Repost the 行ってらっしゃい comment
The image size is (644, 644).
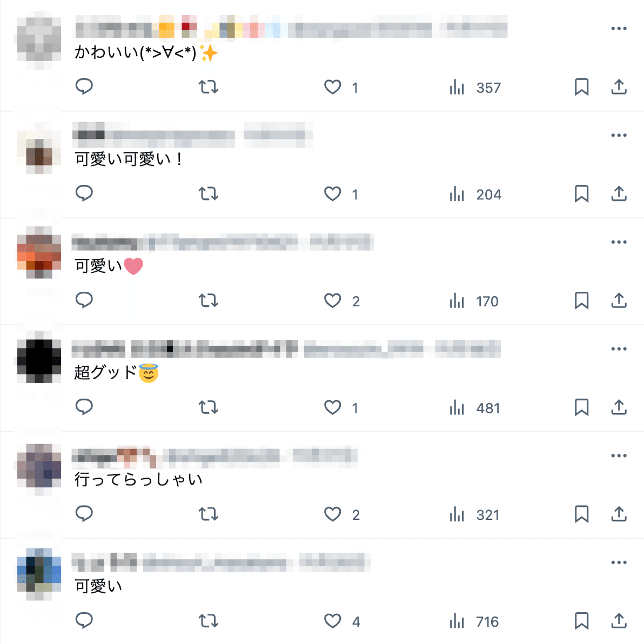(208, 514)
